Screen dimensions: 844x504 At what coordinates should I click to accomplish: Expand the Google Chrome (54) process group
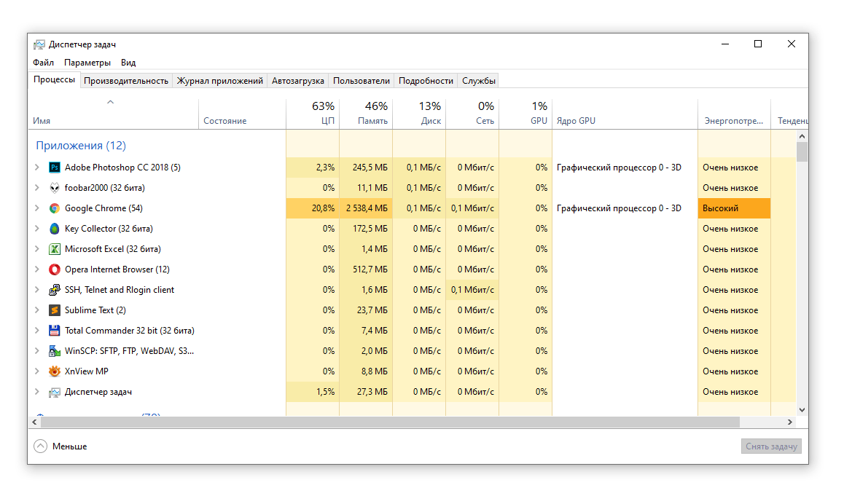coord(36,208)
